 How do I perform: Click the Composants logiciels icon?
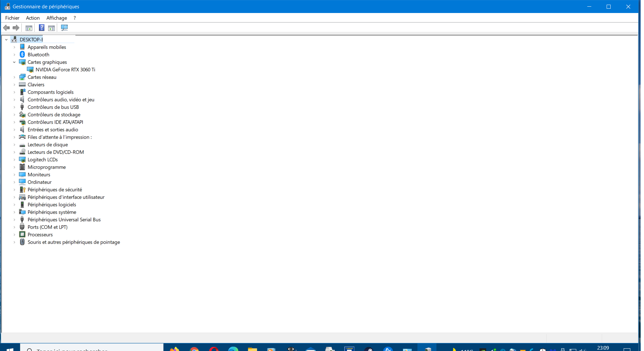click(x=22, y=92)
